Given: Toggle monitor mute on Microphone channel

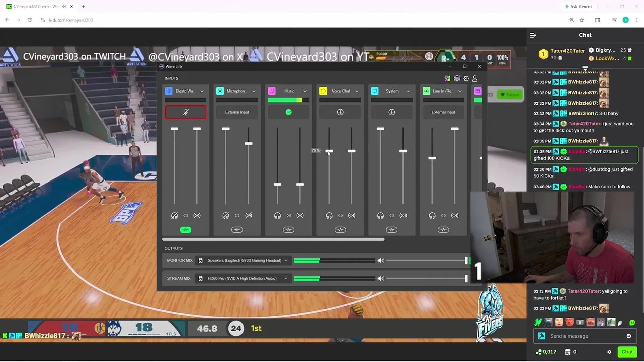Looking at the screenshot, I should [226, 216].
